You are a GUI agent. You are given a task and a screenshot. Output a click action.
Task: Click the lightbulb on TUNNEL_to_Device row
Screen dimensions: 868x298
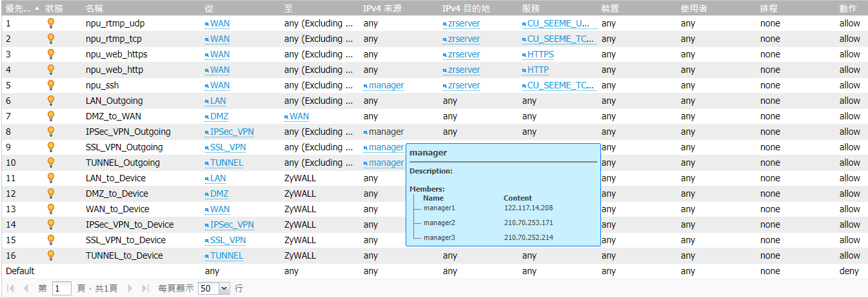[x=51, y=255]
